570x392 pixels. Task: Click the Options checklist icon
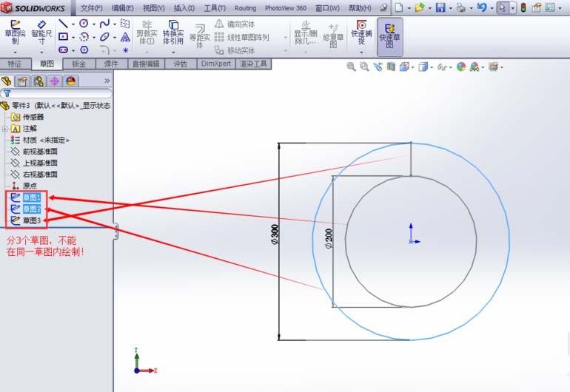(550, 7)
